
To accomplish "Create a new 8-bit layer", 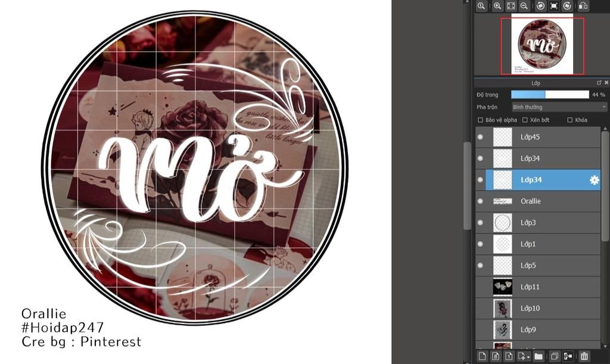I will coord(496,356).
